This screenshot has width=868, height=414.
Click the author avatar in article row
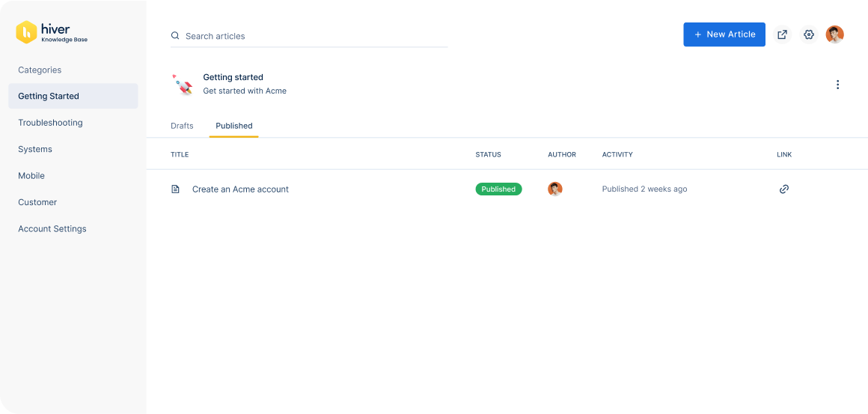[x=554, y=189]
